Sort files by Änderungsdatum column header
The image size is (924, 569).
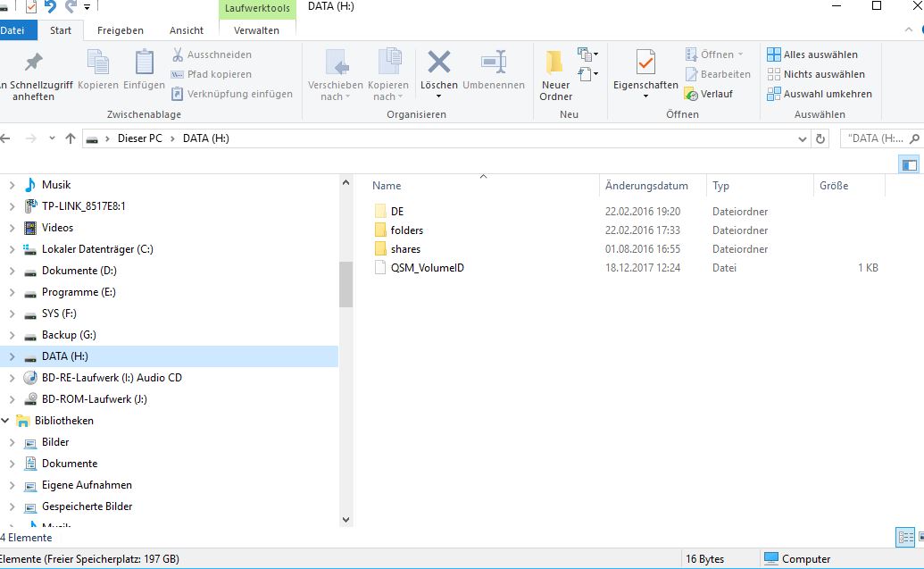[x=646, y=186]
